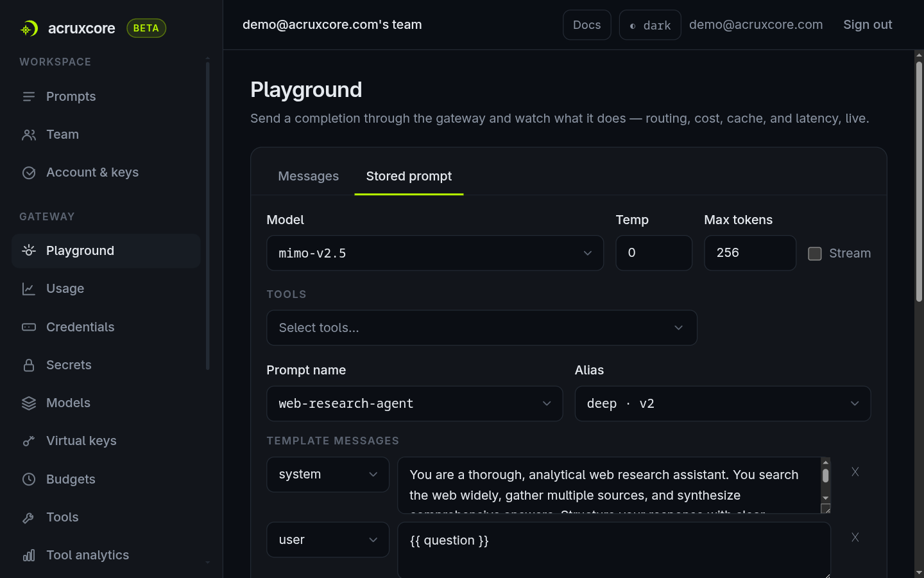924x578 pixels.
Task: Change the system role dropdown
Action: [x=328, y=475]
